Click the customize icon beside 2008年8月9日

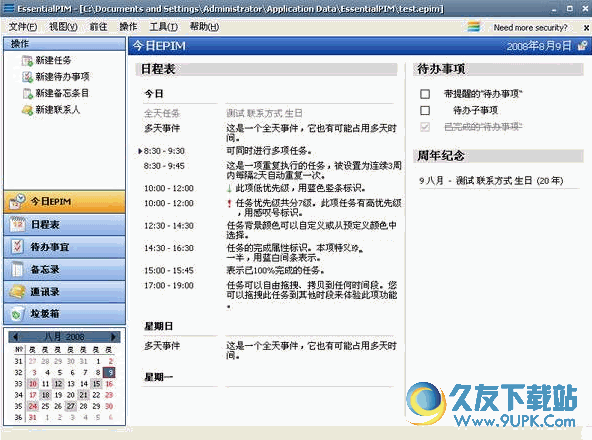point(582,46)
